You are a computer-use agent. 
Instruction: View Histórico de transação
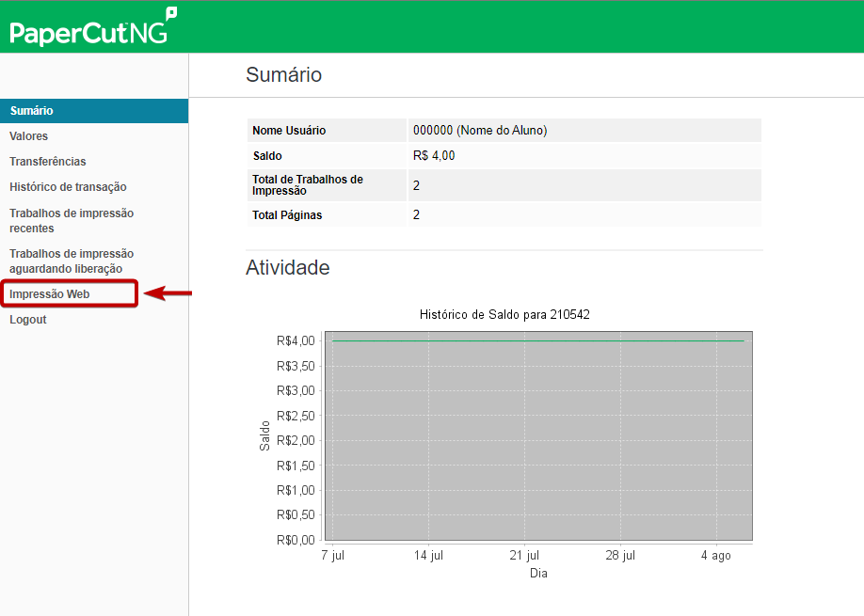(x=68, y=187)
